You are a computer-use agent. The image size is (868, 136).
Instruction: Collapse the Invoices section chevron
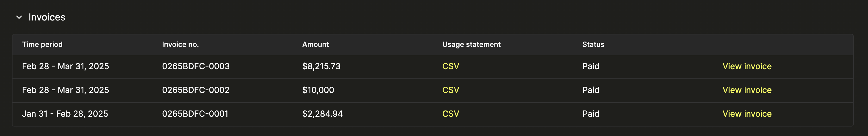coord(19,17)
